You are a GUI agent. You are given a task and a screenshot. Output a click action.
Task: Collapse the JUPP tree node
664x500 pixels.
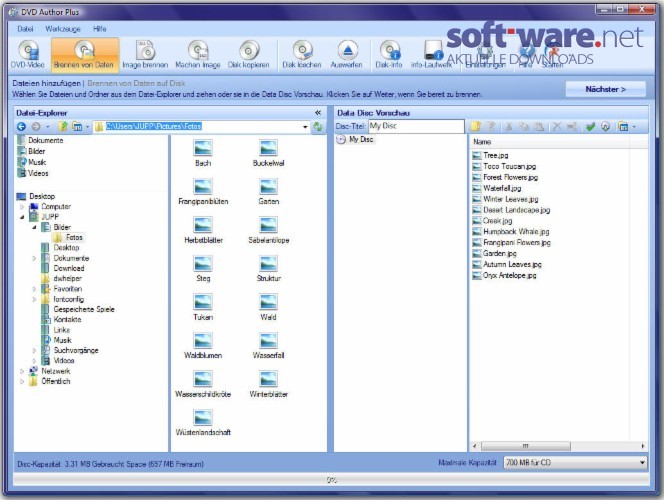coord(22,217)
